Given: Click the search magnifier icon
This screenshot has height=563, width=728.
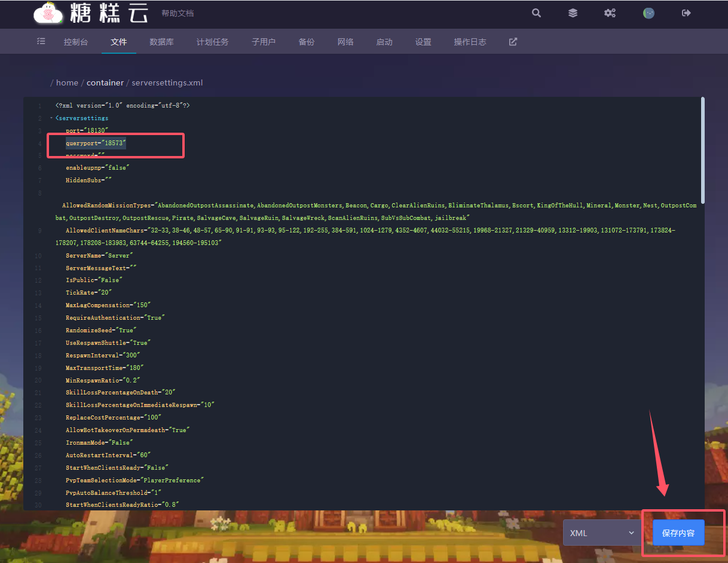Looking at the screenshot, I should point(536,13).
